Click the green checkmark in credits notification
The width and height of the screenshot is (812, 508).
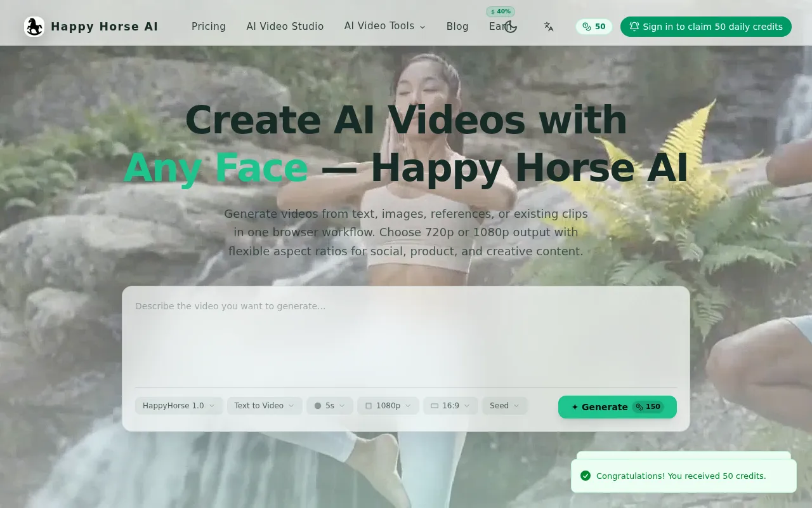point(586,476)
